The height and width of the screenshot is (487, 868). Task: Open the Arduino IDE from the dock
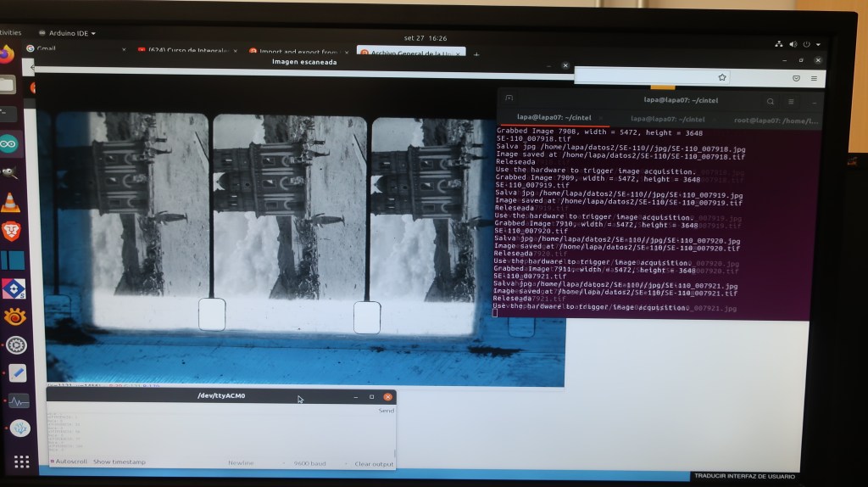(9, 142)
